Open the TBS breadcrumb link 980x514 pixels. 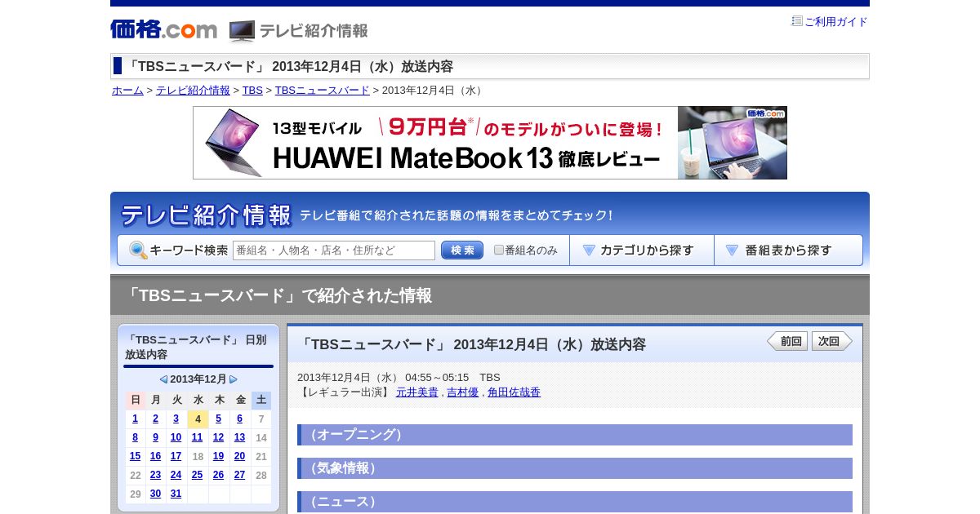pyautogui.click(x=252, y=91)
